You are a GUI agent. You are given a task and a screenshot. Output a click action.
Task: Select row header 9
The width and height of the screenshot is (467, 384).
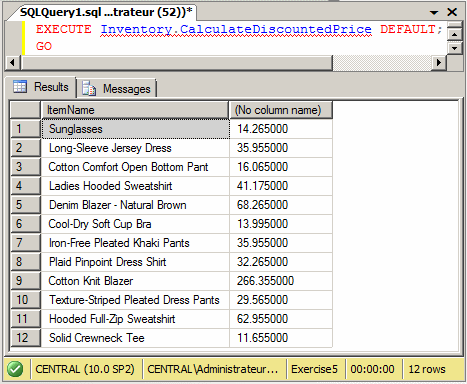pos(25,281)
